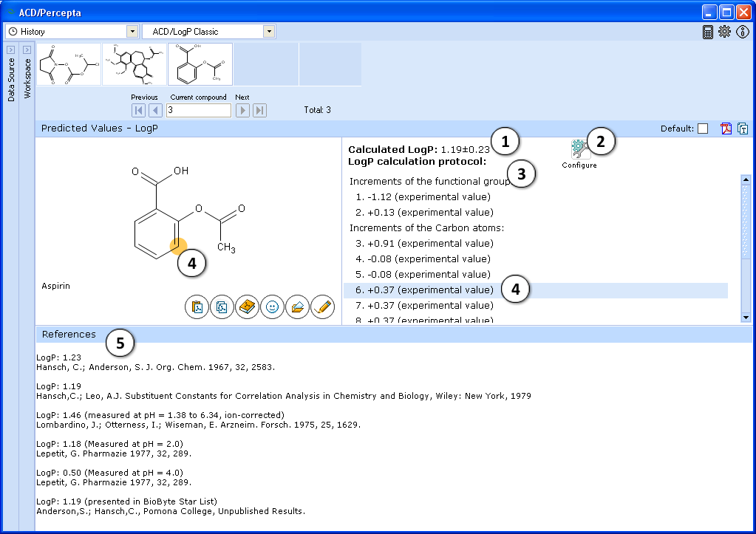Open the History dropdown
The height and width of the screenshot is (534, 756).
pyautogui.click(x=132, y=32)
